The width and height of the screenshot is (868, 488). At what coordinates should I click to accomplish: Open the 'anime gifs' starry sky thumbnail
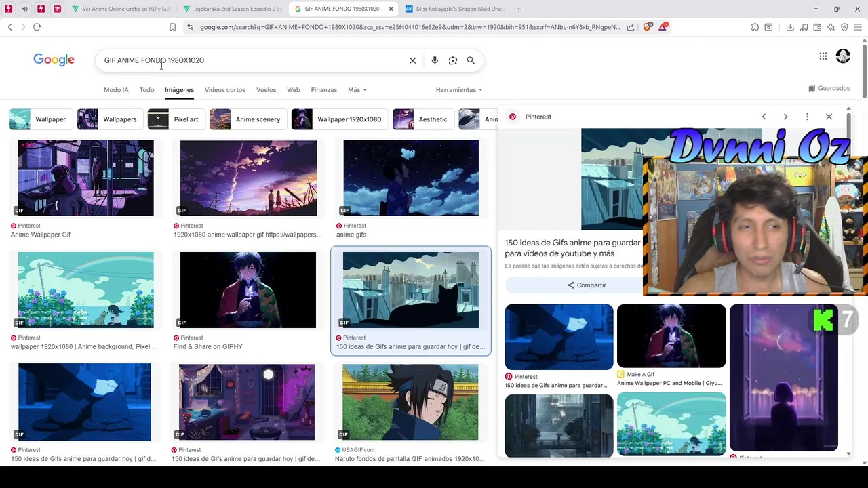[411, 178]
